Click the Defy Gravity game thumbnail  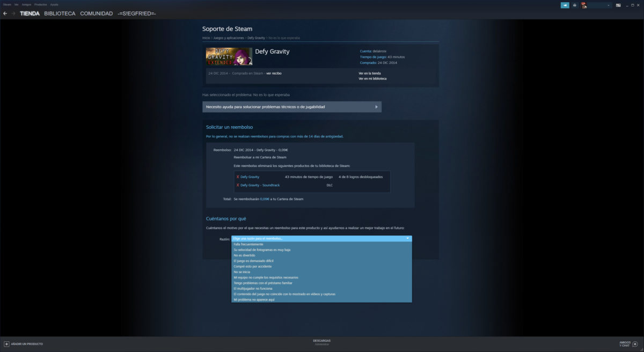pyautogui.click(x=229, y=56)
